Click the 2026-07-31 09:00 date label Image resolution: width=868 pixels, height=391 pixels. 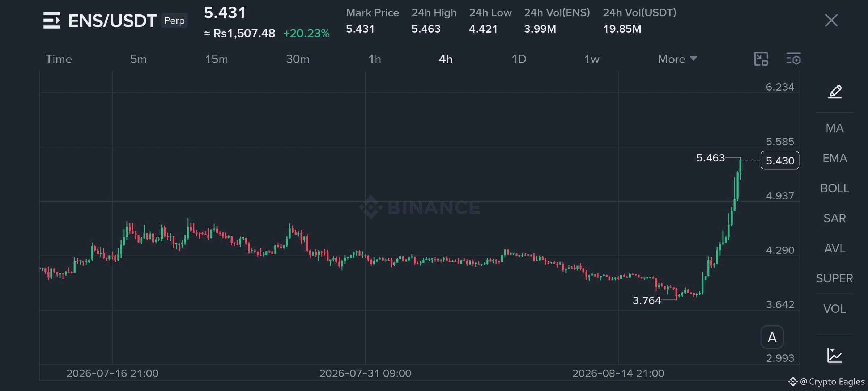coord(365,373)
